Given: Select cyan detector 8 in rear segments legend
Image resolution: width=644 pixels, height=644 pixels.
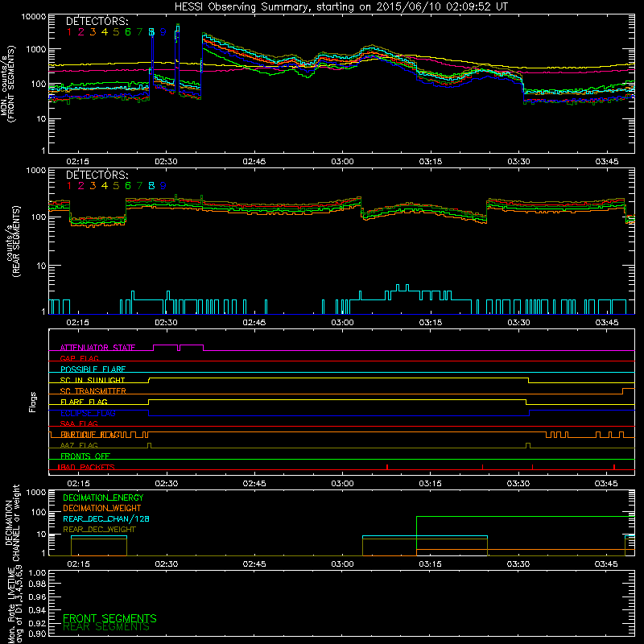Looking at the screenshot, I should pos(151,186).
